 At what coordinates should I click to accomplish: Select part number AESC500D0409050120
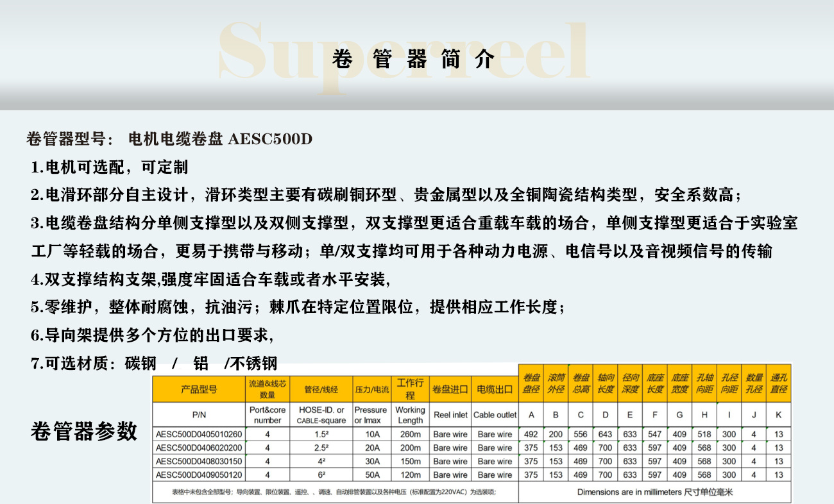pos(199,475)
